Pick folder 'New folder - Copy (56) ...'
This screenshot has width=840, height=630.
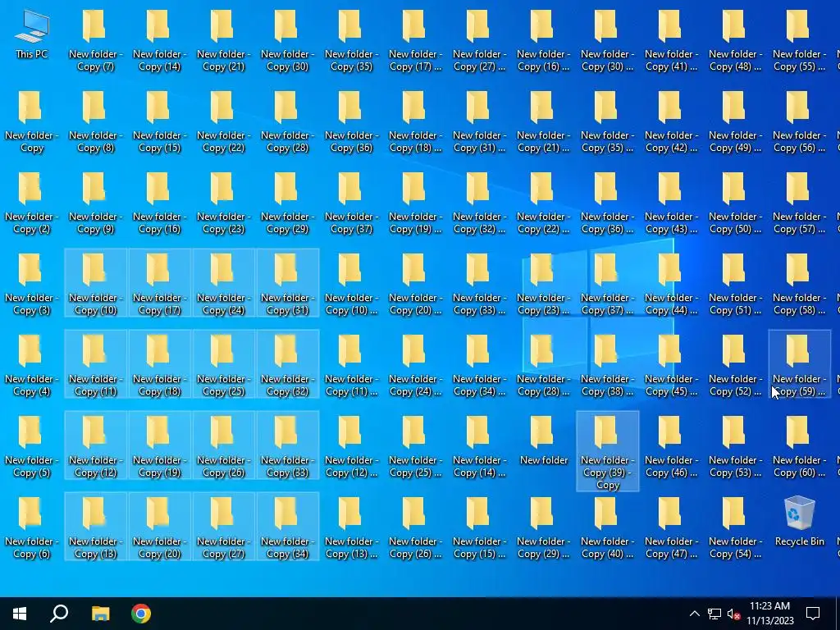coord(799,123)
